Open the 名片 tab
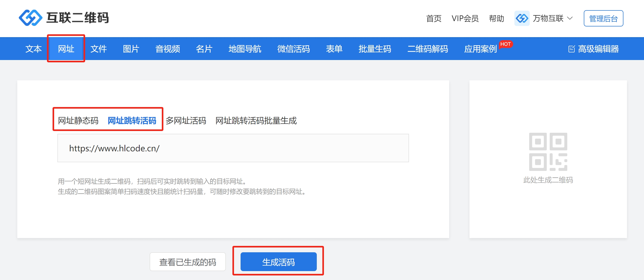Image resolution: width=644 pixels, height=280 pixels. 204,49
